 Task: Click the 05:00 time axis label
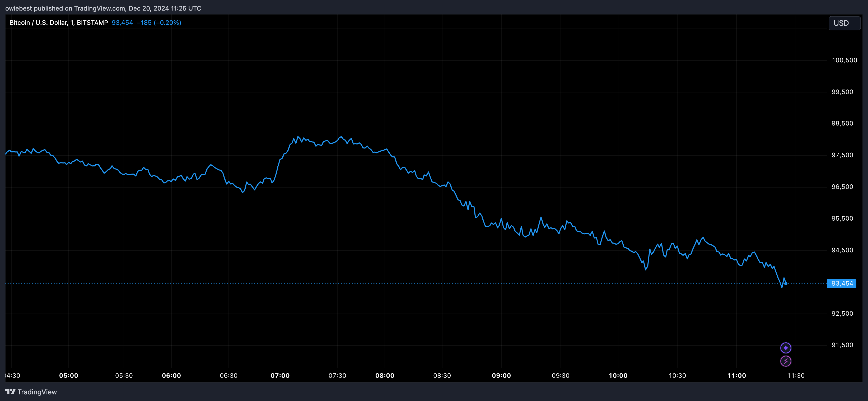(68, 375)
